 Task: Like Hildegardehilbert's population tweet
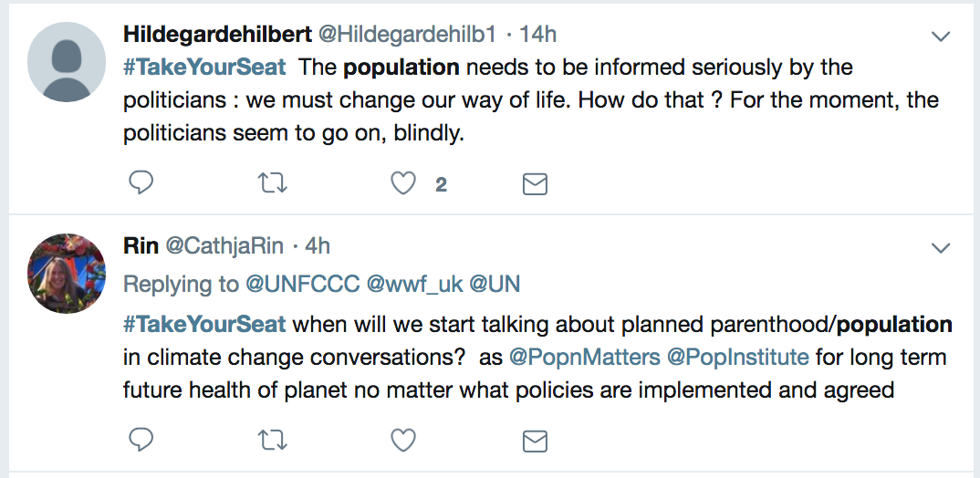pos(403,184)
